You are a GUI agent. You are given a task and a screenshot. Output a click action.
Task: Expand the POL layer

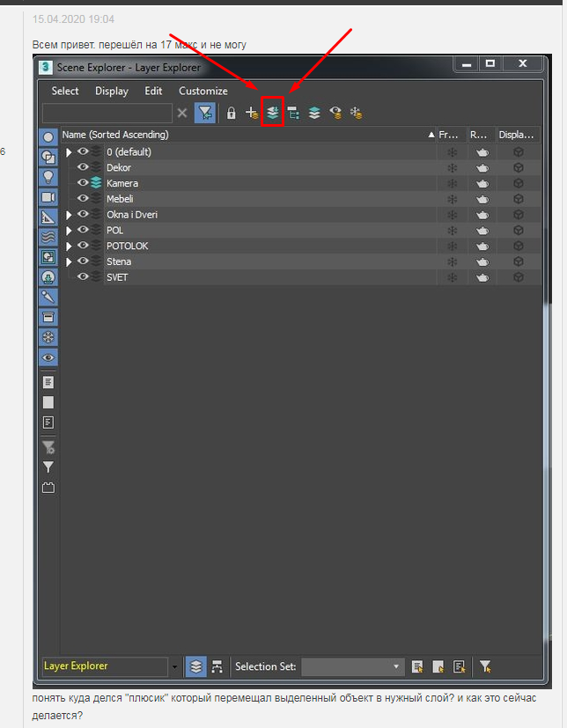point(69,231)
